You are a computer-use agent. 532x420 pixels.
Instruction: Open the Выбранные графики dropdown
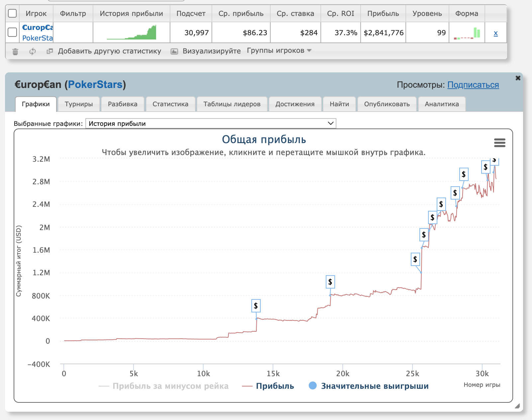click(x=211, y=124)
